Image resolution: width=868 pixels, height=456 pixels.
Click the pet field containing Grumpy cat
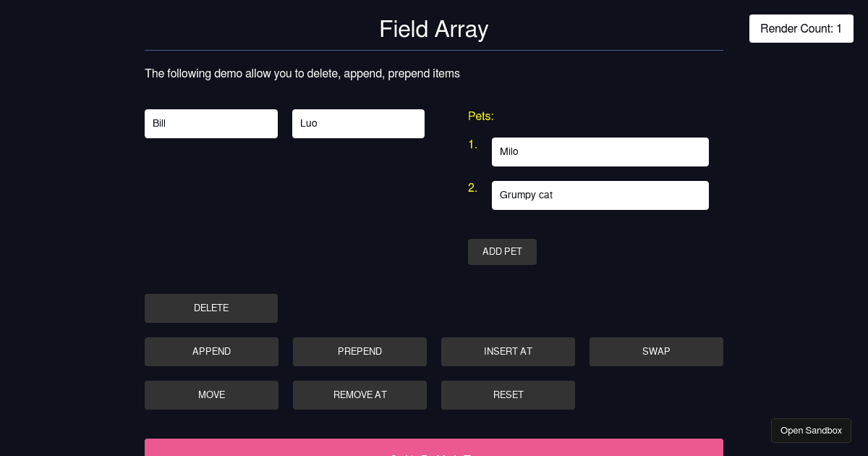(600, 195)
